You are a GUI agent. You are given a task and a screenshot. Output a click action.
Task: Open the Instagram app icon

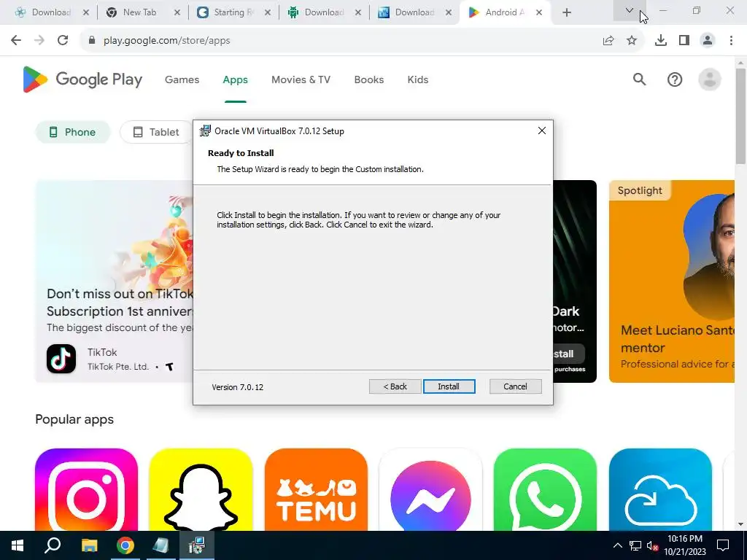tap(86, 489)
